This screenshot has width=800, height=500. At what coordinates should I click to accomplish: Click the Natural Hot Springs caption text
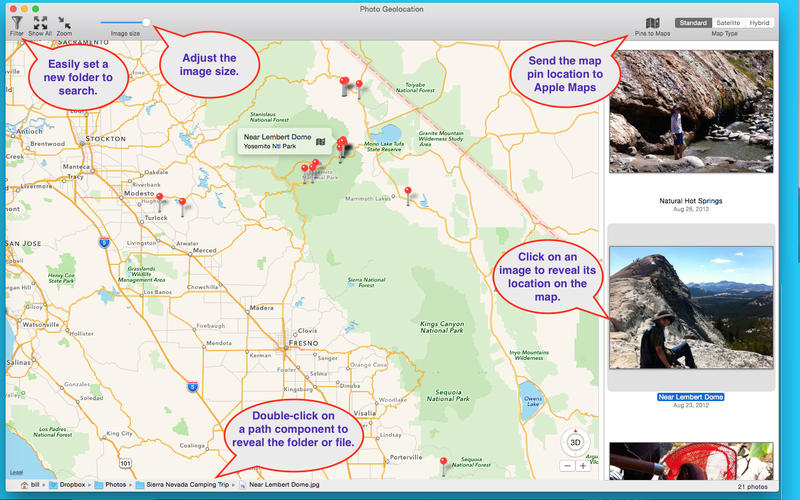pyautogui.click(x=691, y=201)
